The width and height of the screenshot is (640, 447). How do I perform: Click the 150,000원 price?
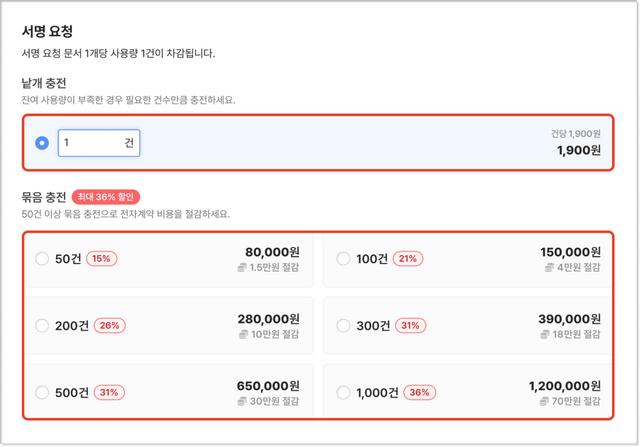pyautogui.click(x=570, y=252)
